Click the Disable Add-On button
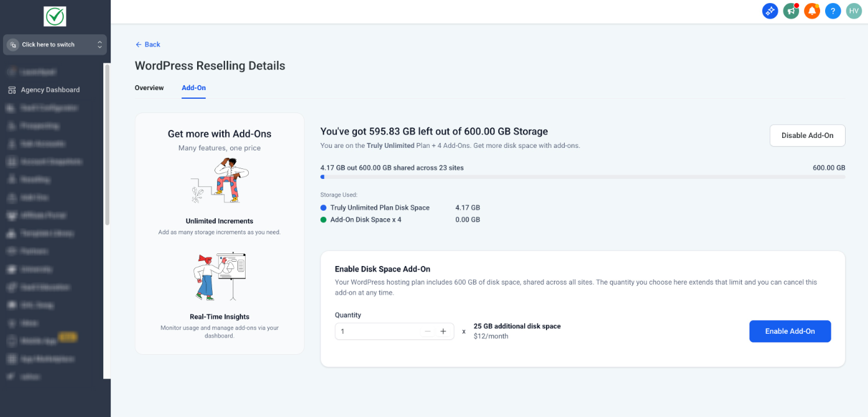Screen dimensions: 868x417 pos(807,135)
